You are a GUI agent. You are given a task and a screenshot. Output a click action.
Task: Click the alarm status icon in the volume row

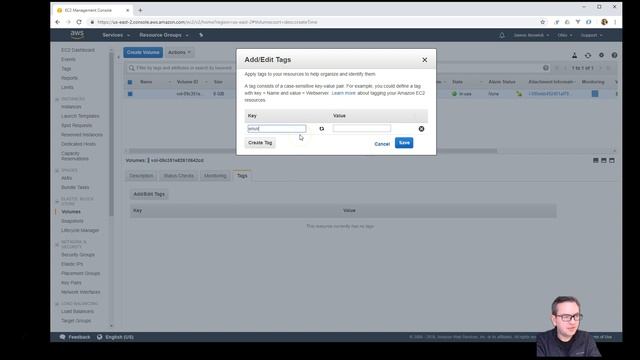tap(519, 93)
